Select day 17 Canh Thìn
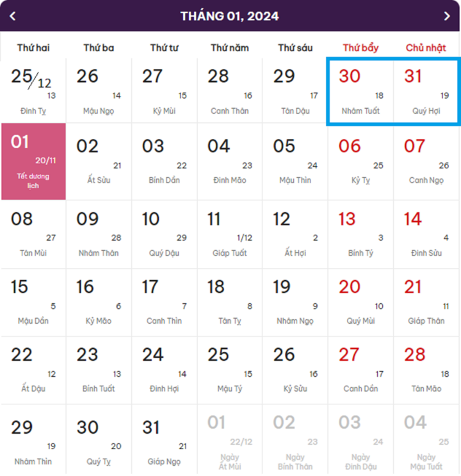 click(164, 303)
